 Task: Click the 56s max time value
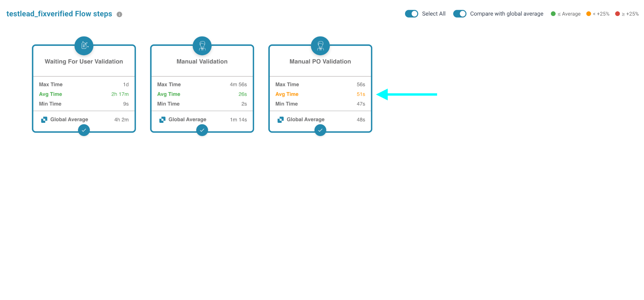click(361, 85)
